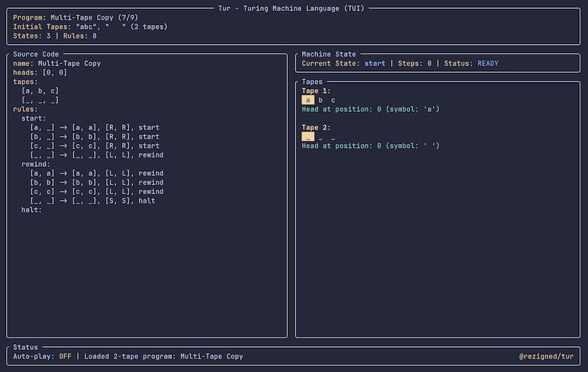This screenshot has width=588, height=372.
Task: Select the 'b' cell on Tape 1
Action: pos(321,100)
